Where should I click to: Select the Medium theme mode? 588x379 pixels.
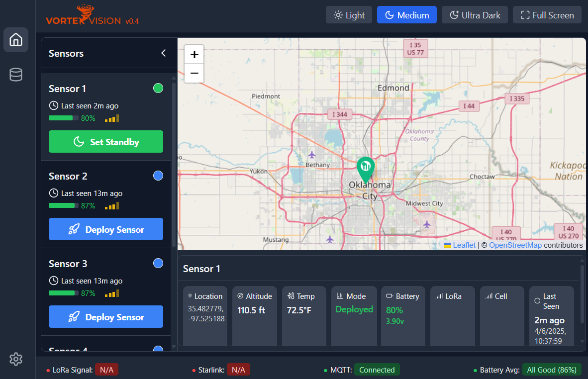[x=406, y=15]
